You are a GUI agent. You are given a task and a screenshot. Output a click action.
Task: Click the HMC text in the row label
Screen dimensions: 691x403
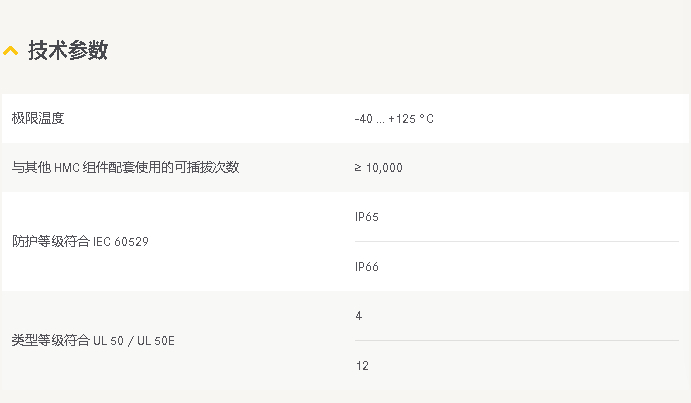coord(67,168)
